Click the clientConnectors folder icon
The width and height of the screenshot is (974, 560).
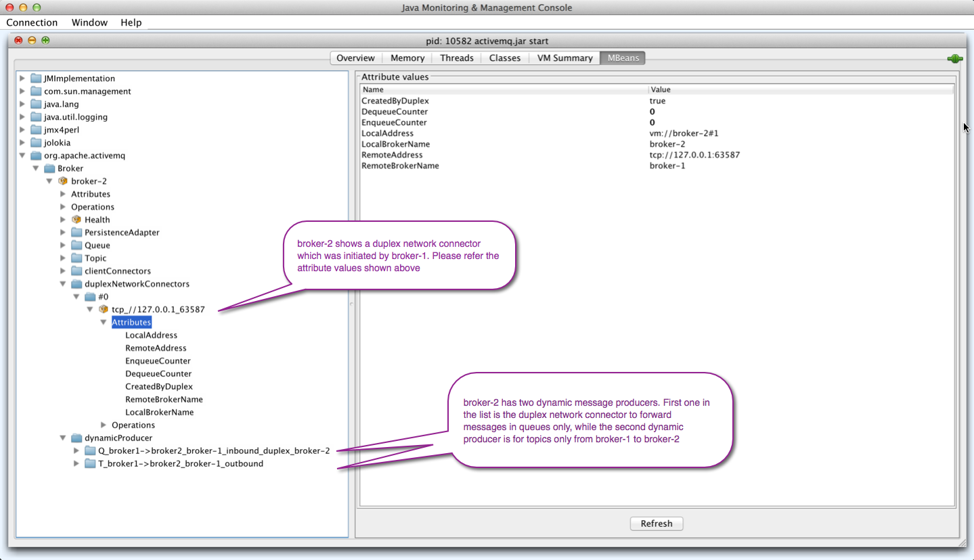(x=76, y=271)
